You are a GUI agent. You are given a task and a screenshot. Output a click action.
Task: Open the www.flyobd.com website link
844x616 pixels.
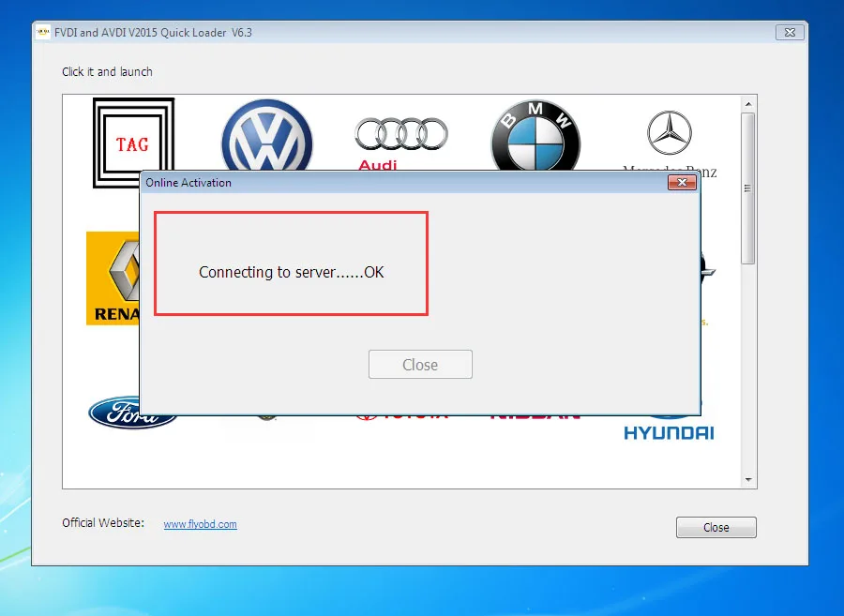[x=201, y=524]
